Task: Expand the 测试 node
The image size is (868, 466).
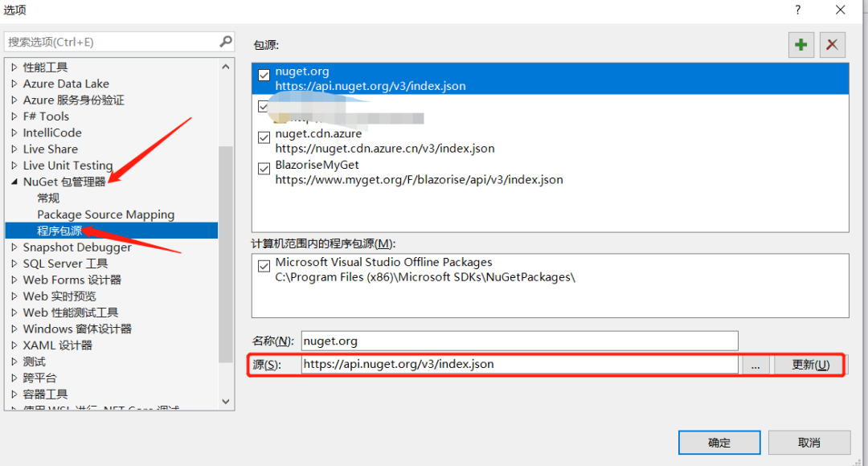Action: 14,362
